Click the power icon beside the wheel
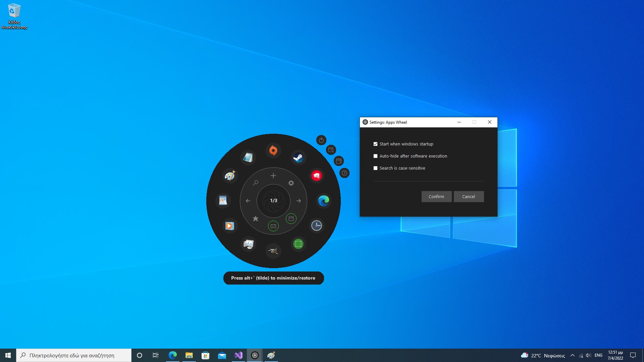The image size is (644, 362). coord(321,140)
